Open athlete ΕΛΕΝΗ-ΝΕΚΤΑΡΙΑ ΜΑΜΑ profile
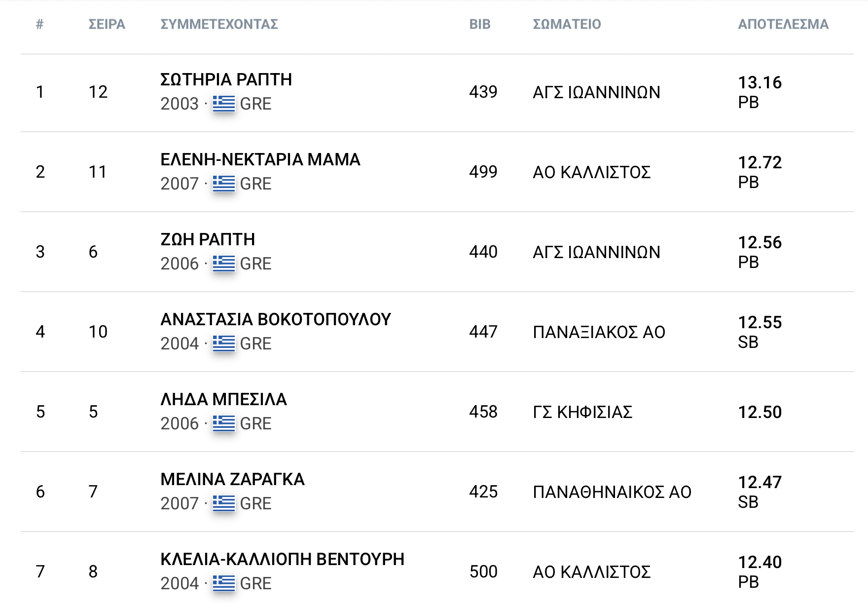Screen dimensions: 868x609 point(260,159)
